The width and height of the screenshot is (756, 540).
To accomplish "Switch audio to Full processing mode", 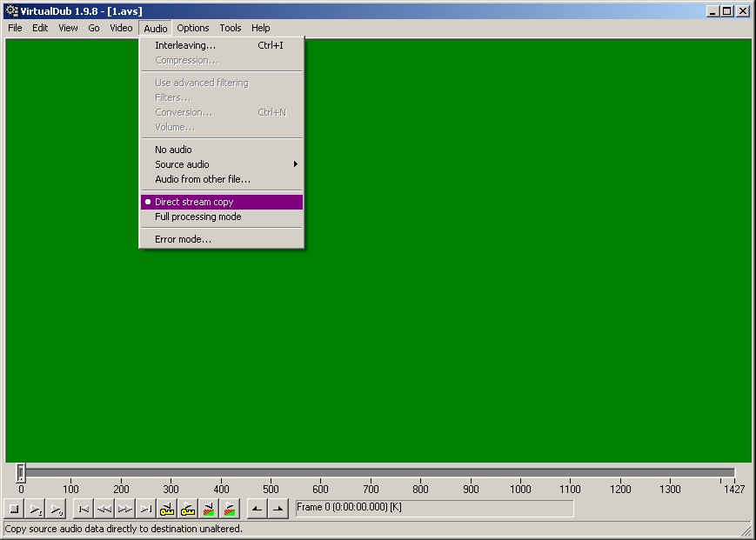I will pyautogui.click(x=197, y=217).
